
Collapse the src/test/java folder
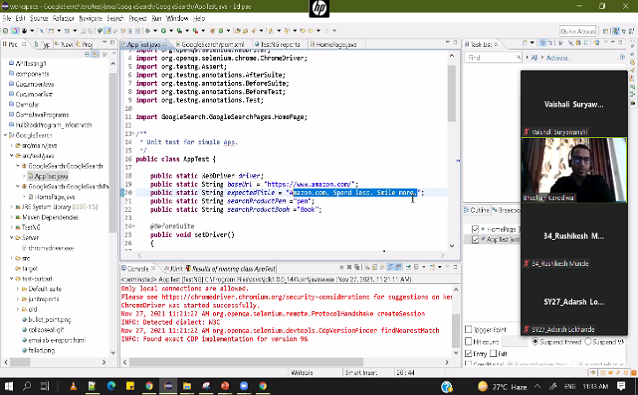(12, 155)
